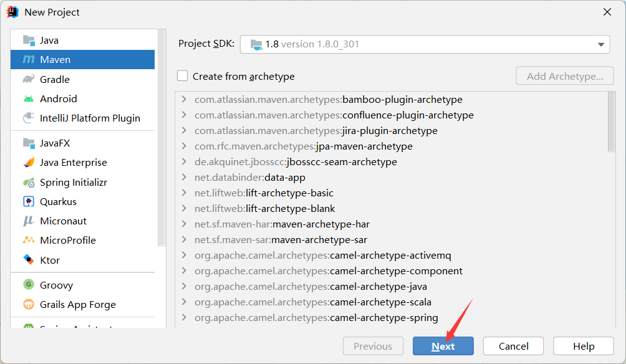Screen dimensions: 626x364
Task: Click the Help button
Action: click(584, 347)
